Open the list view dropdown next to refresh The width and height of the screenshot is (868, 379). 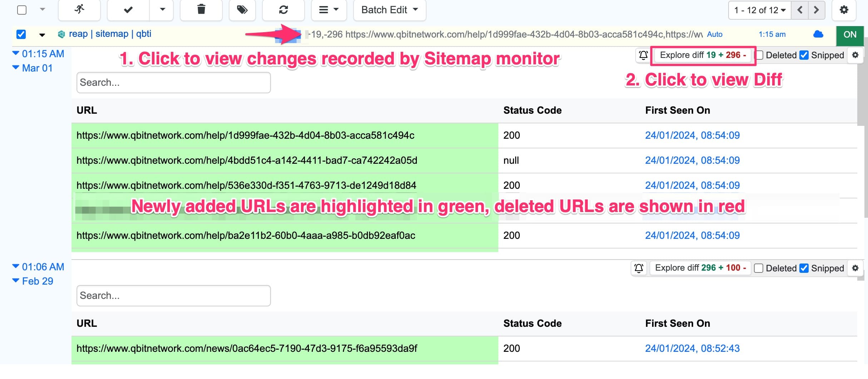tap(329, 10)
